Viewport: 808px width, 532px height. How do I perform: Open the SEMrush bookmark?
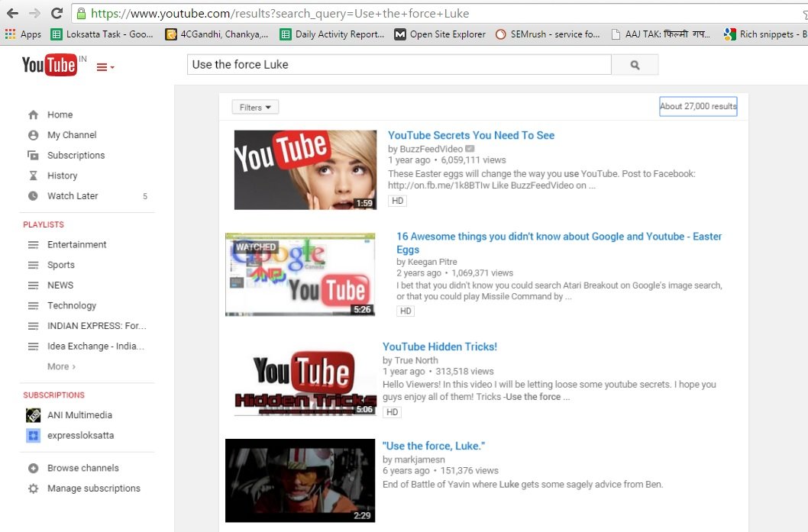click(548, 34)
